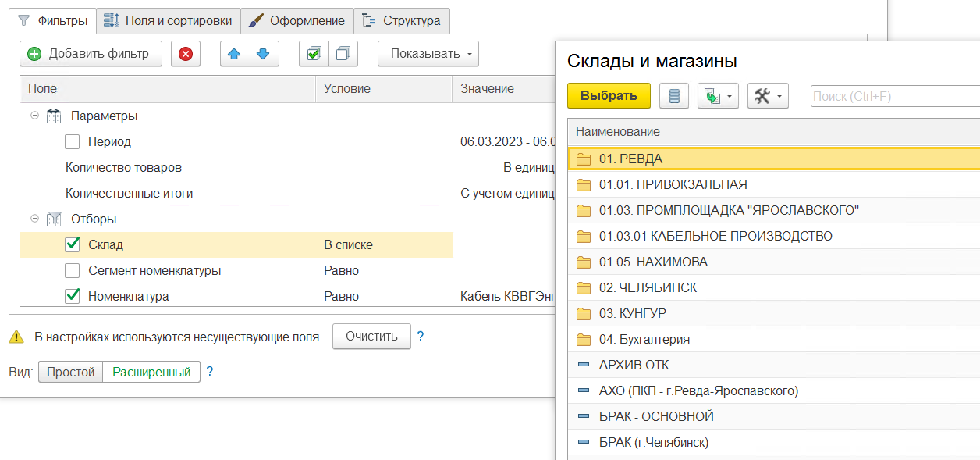Click the Параметры group icon
This screenshot has height=460, width=980.
(x=54, y=116)
